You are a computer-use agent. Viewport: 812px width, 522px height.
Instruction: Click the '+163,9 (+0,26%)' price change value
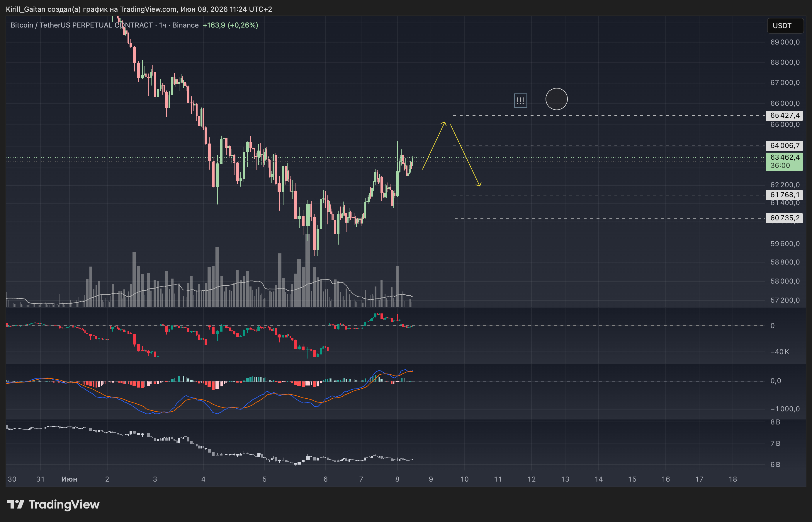(230, 25)
